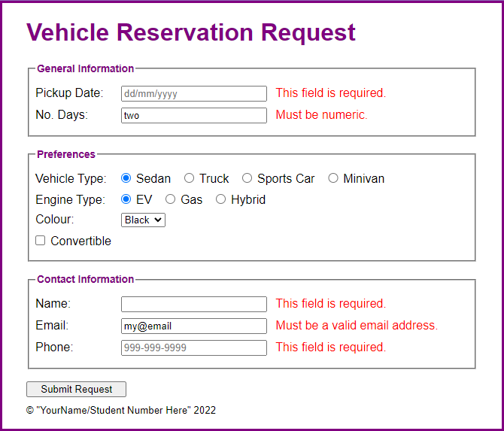Open the Colour dropdown showing Black
504x431 pixels.
143,220
